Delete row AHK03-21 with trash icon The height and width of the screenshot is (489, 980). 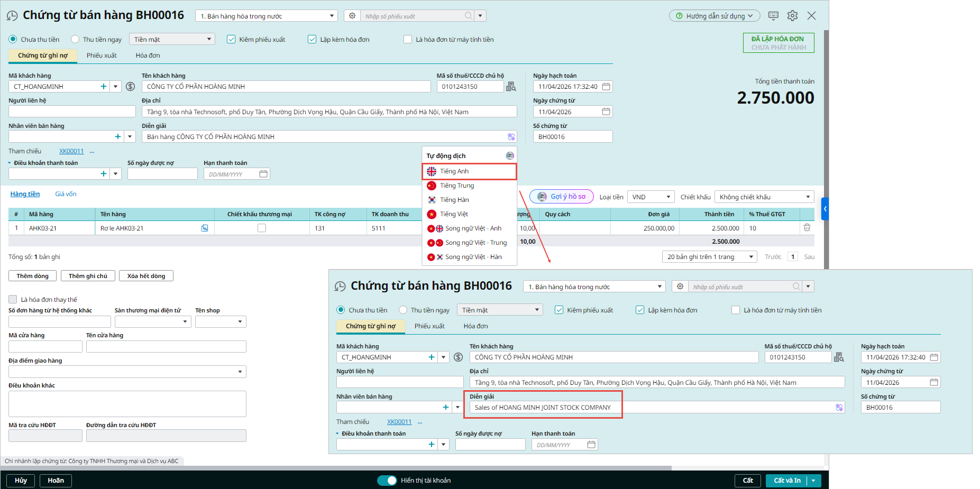(x=807, y=228)
